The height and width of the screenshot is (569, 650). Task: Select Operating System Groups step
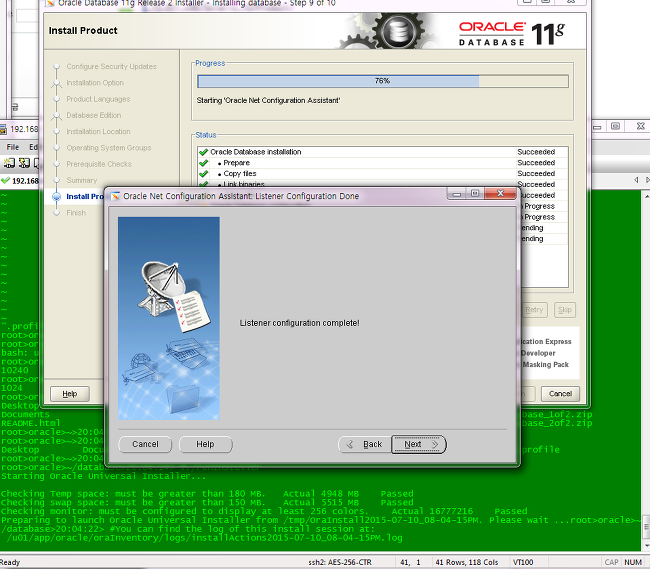(x=109, y=148)
